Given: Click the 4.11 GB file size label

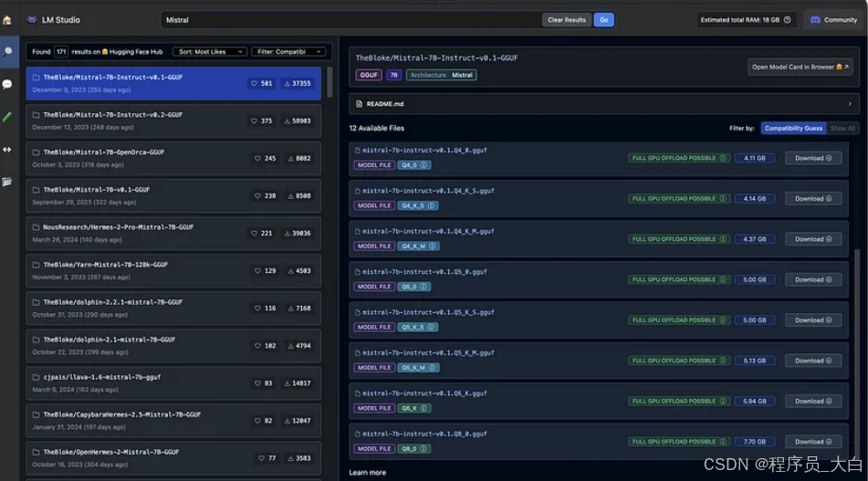Looking at the screenshot, I should click(x=755, y=158).
